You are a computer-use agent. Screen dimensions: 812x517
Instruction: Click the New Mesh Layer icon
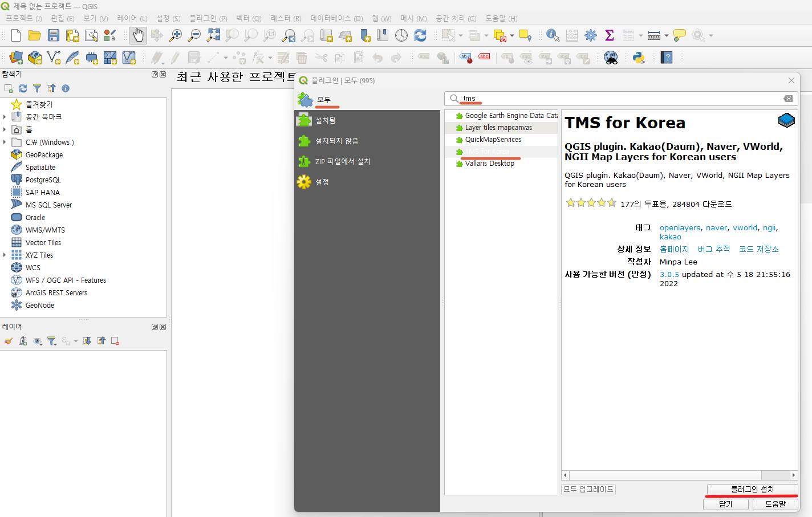[110, 58]
